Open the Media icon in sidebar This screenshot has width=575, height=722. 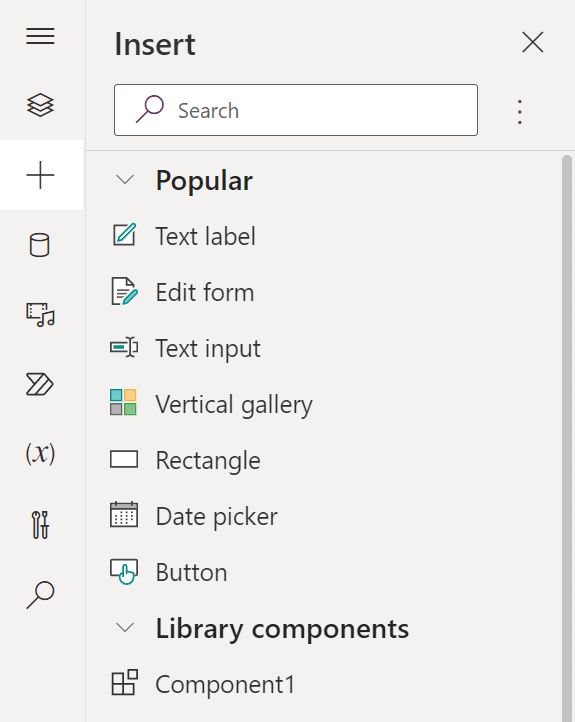tap(41, 315)
